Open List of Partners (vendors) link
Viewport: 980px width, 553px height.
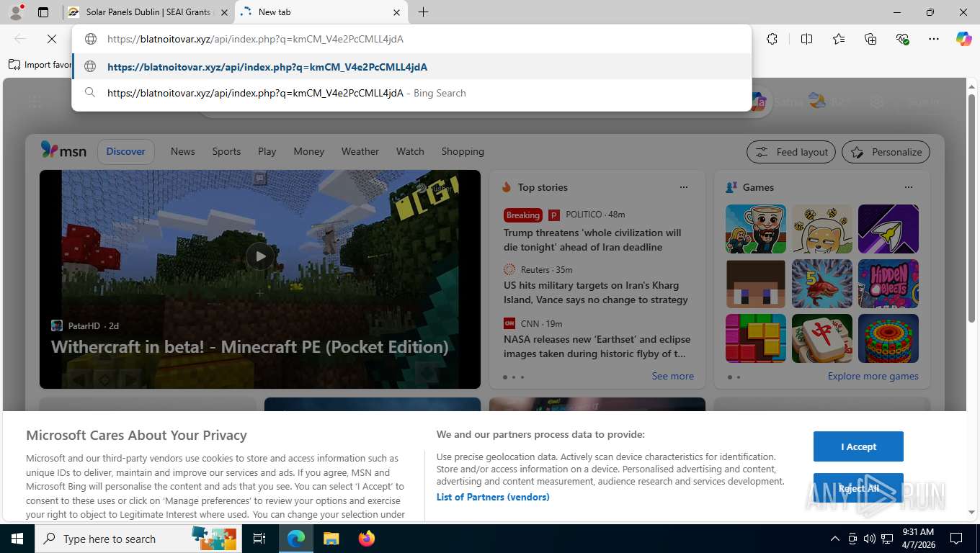click(493, 497)
